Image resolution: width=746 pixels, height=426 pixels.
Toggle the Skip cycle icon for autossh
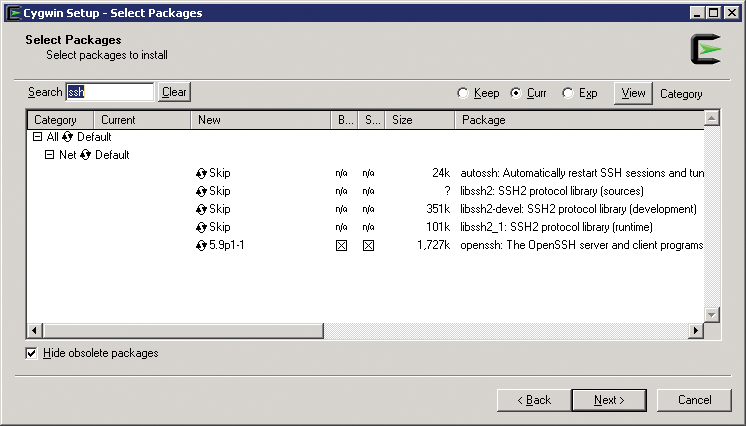pyautogui.click(x=201, y=173)
